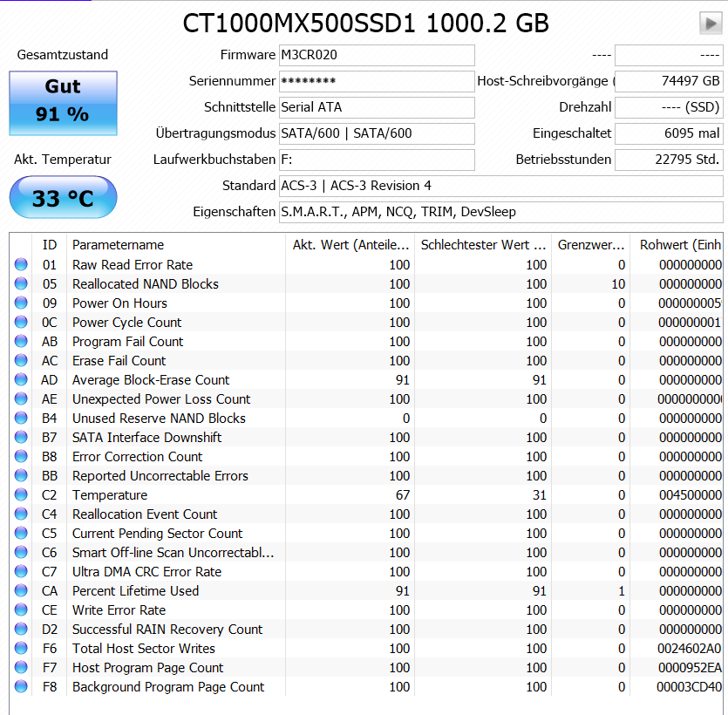Click the Host-Schreibvorgänge label

pyautogui.click(x=545, y=81)
